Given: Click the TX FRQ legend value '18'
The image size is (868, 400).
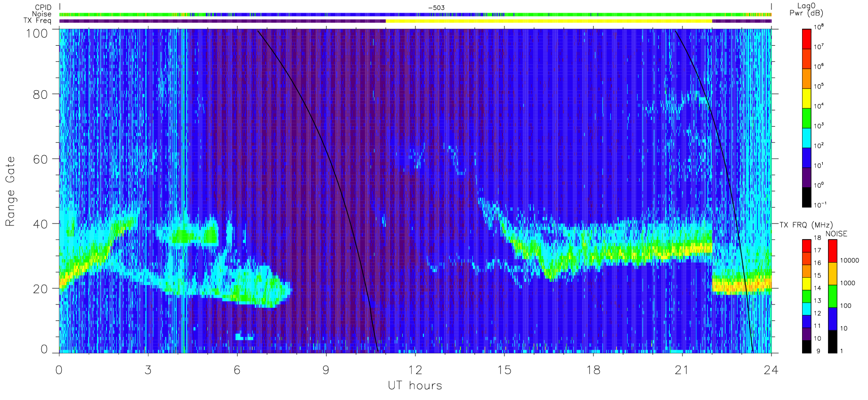Looking at the screenshot, I should pyautogui.click(x=817, y=238).
